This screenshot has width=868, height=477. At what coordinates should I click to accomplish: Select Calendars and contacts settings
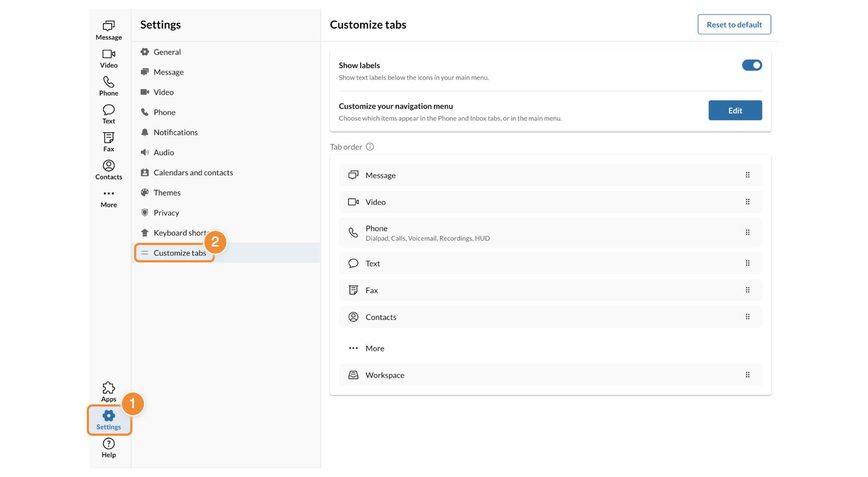click(x=193, y=172)
